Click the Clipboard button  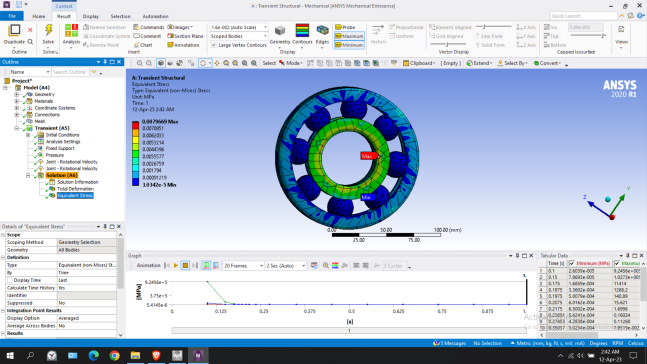pyautogui.click(x=419, y=63)
